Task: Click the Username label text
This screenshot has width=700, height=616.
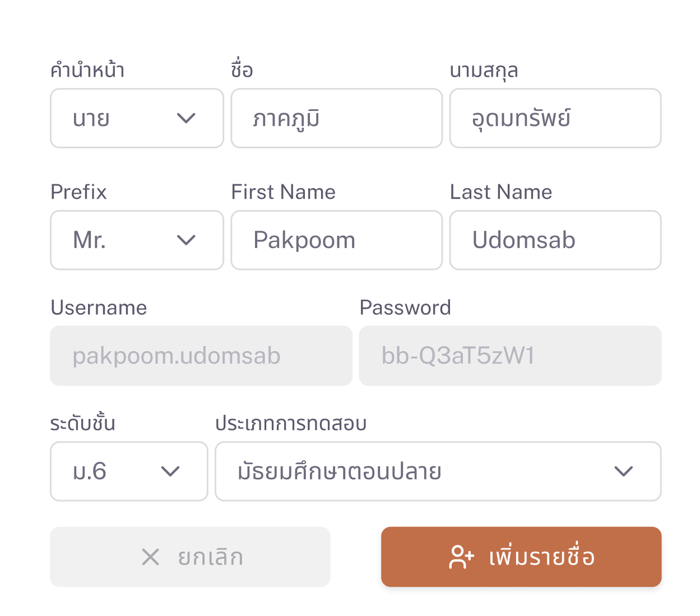Action: tap(99, 307)
